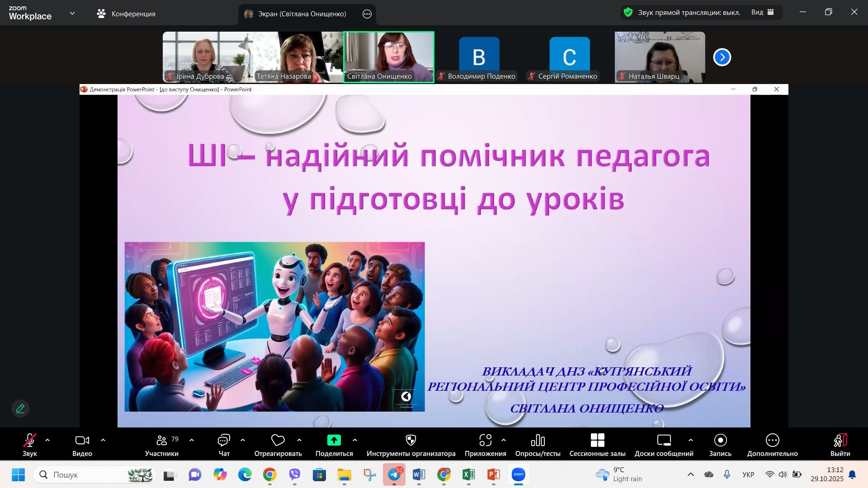Open the Chat panel
Viewport: 868px width, 488px height.
point(224,440)
